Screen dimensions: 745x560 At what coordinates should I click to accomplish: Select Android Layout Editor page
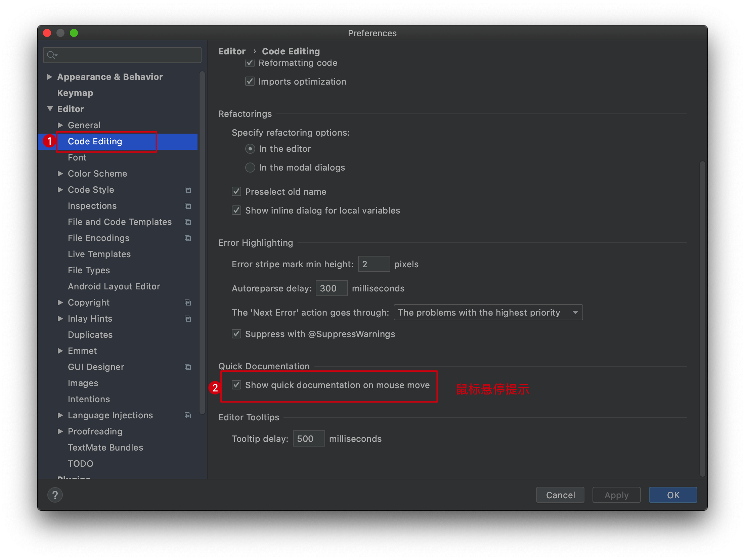(114, 287)
